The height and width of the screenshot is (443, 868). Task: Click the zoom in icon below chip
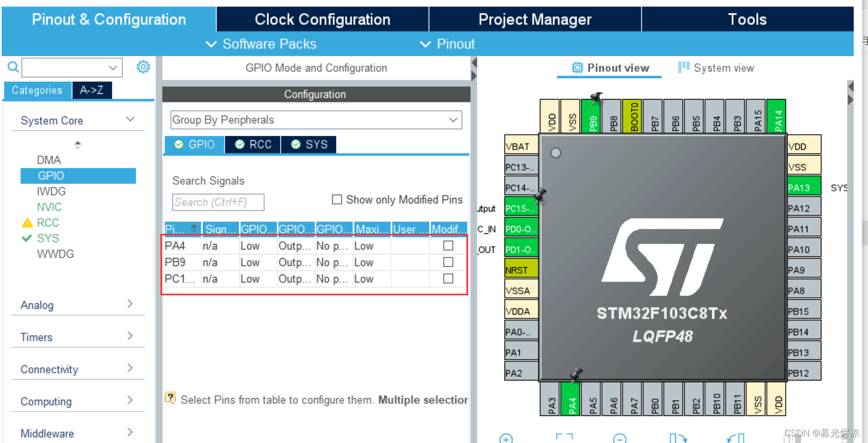coord(506,438)
